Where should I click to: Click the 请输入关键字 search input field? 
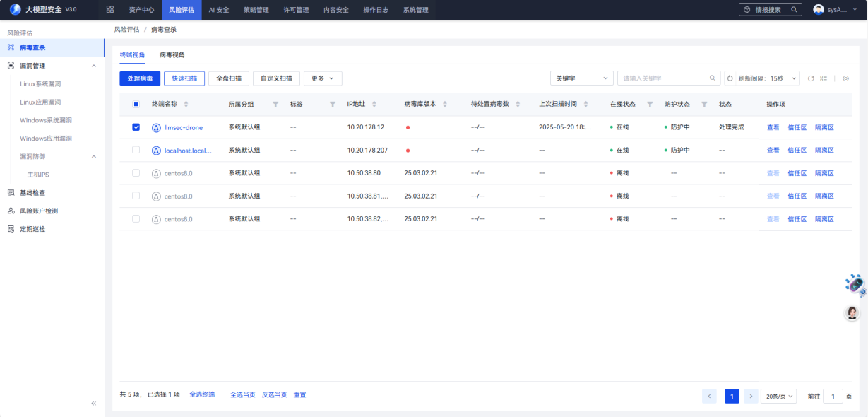[664, 78]
